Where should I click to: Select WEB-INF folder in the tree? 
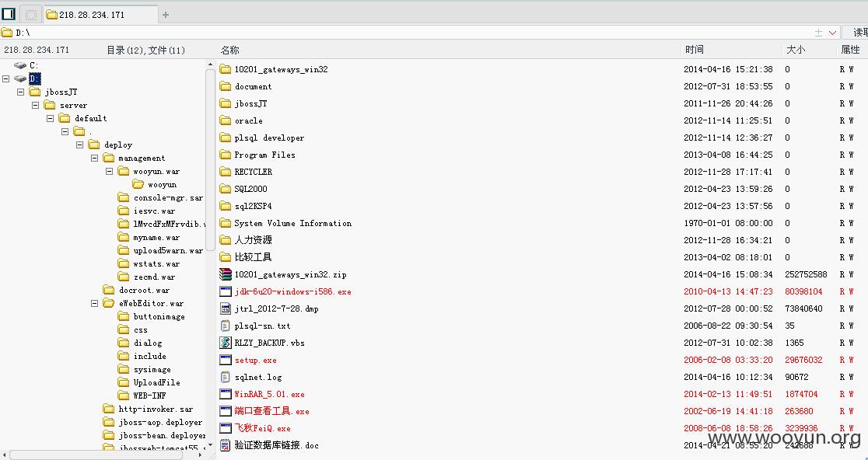[149, 396]
